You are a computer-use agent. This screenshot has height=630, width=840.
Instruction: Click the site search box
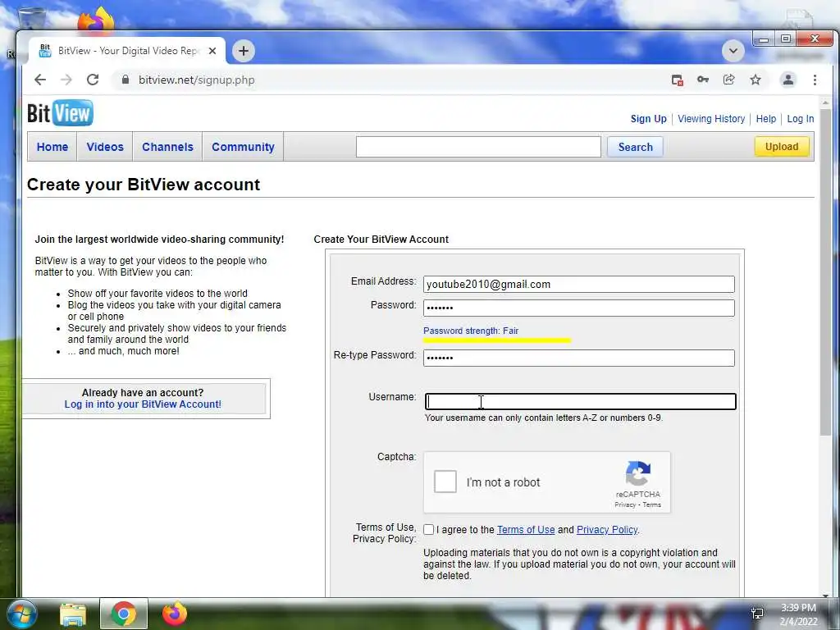click(x=478, y=147)
